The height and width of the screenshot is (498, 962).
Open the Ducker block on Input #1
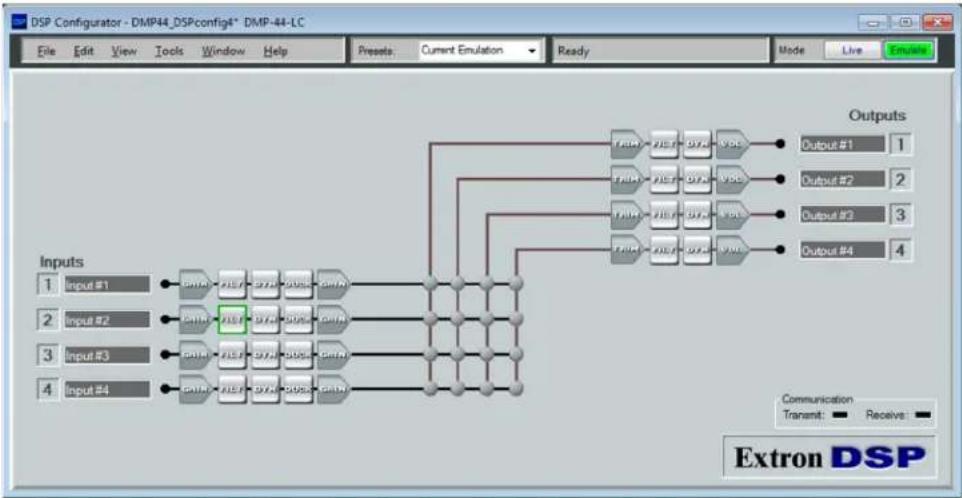tap(298, 284)
